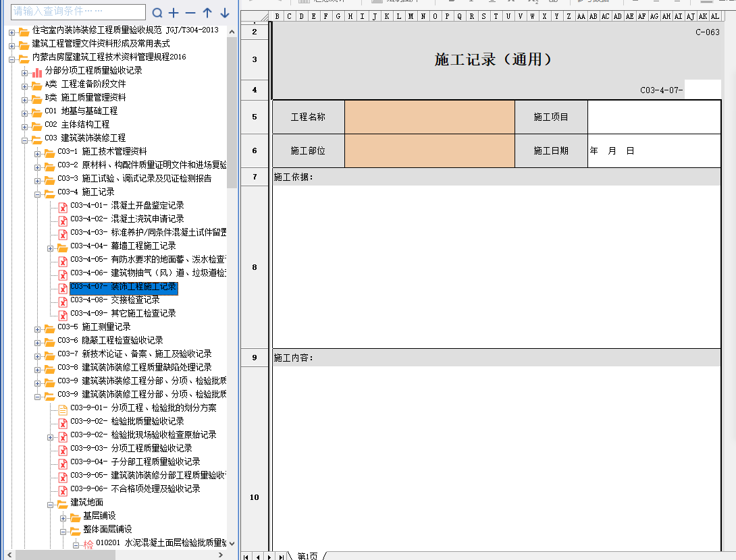Image resolution: width=736 pixels, height=560 pixels.
Task: Expand 分部分项工程质量验收记录 node
Action: pos(24,73)
